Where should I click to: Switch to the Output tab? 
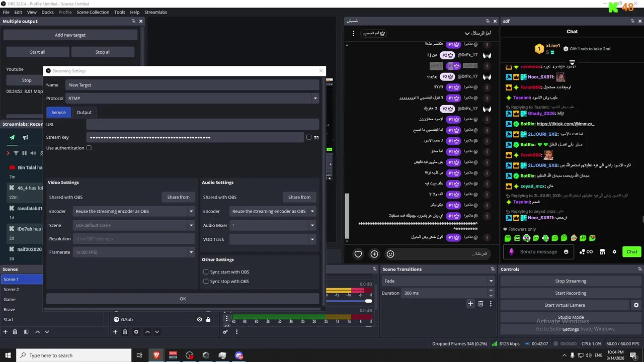point(84,113)
